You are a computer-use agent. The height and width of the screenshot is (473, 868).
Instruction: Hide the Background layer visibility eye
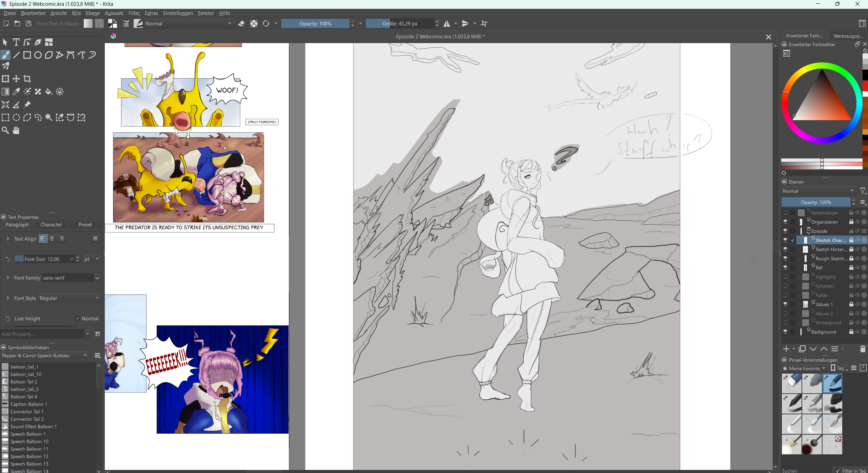(785, 332)
